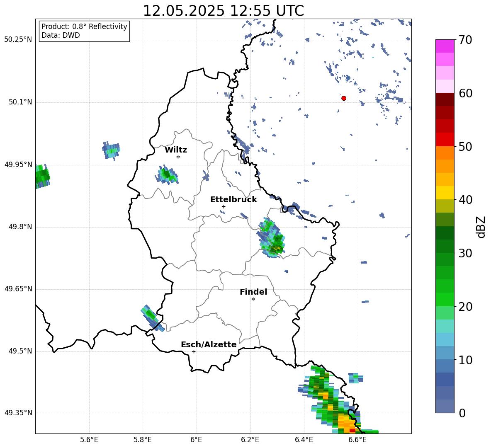
Task: Click the latitude label 50.25°N
Action: (18, 40)
